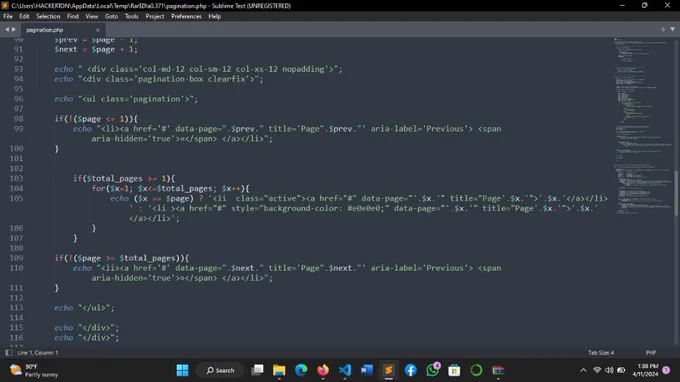The width and height of the screenshot is (680, 382).
Task: Open the Help menu
Action: point(215,16)
